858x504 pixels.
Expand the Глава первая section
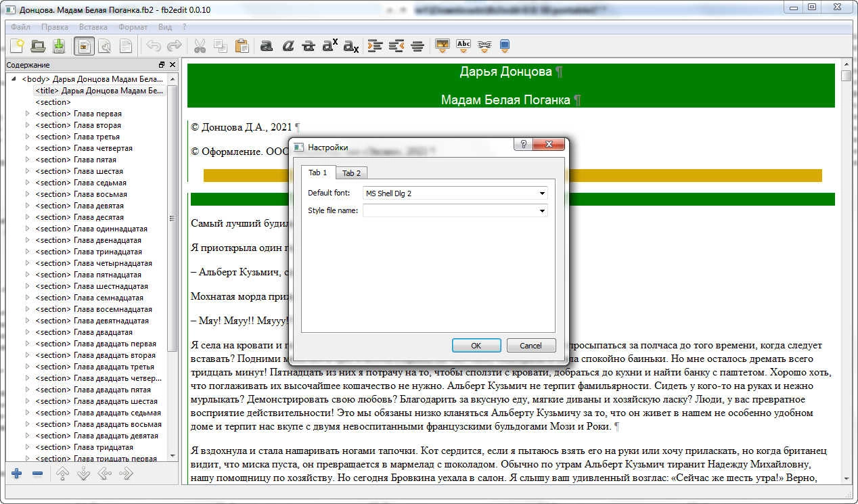(x=28, y=114)
